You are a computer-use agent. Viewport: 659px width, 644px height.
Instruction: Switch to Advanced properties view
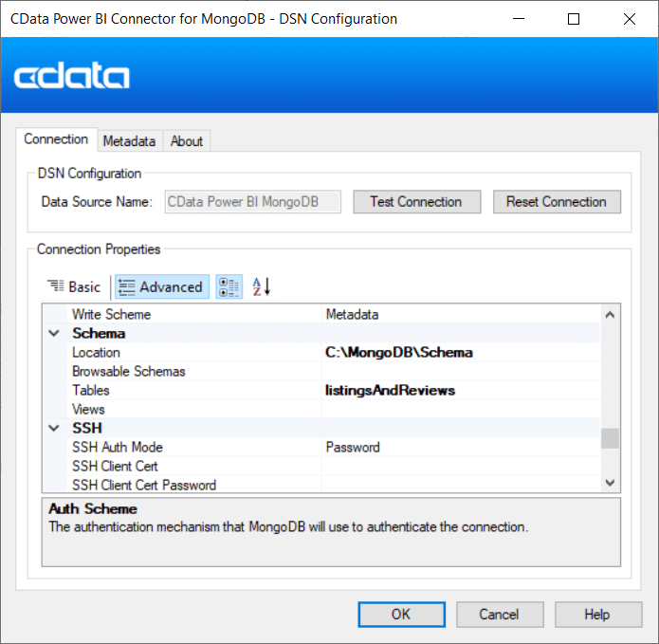coord(160,286)
